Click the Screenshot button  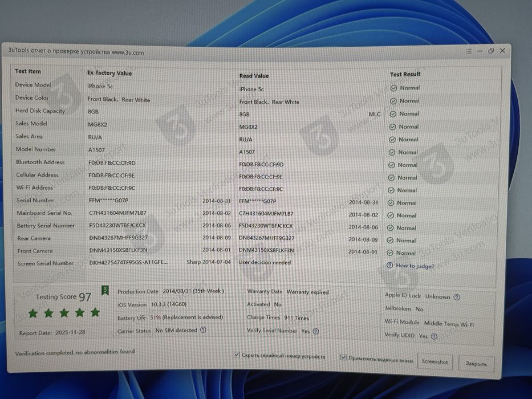[434, 362]
